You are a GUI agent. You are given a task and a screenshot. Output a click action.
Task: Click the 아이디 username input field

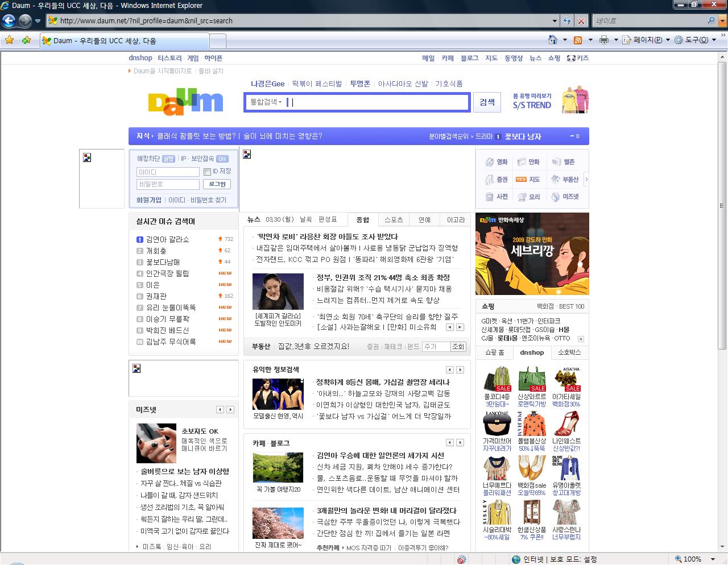coord(168,172)
